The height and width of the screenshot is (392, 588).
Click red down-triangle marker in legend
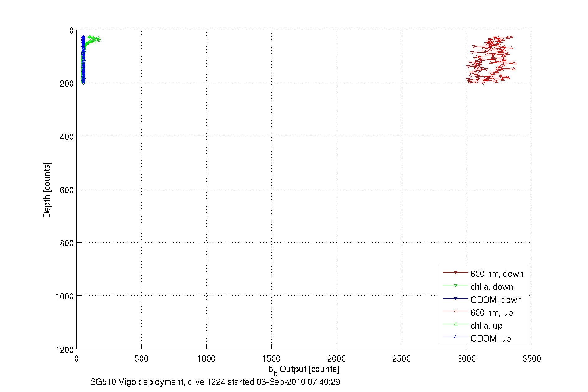tap(456, 273)
